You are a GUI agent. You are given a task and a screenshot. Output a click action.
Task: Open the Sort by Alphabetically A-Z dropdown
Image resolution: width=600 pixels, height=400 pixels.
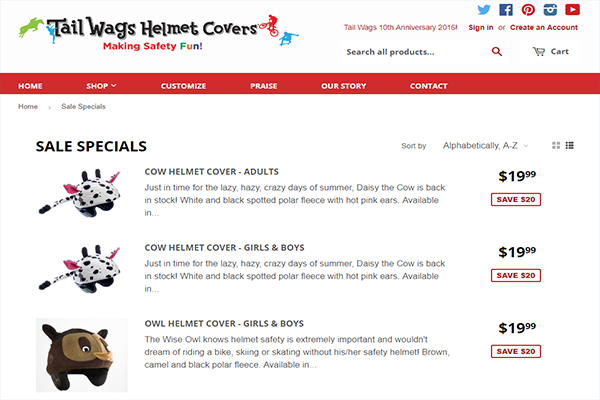(x=485, y=145)
